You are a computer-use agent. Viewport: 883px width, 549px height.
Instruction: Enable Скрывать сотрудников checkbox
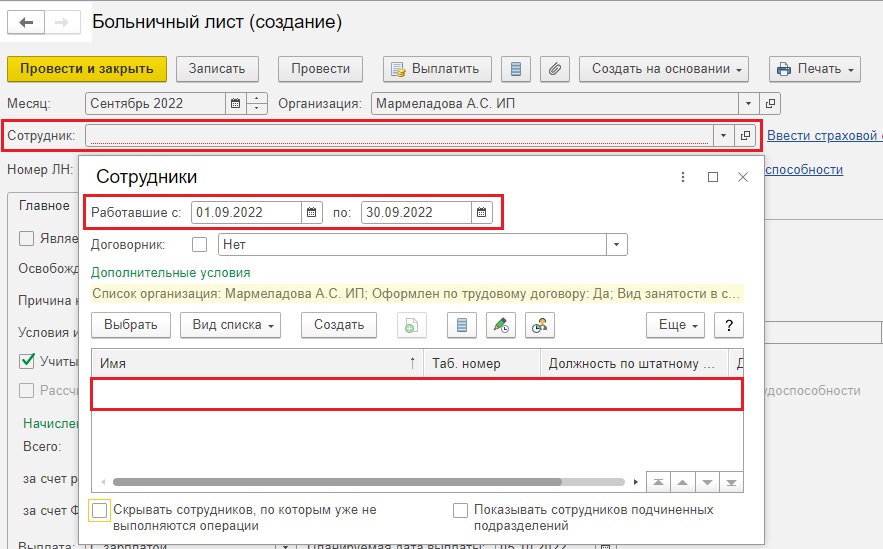[x=99, y=511]
